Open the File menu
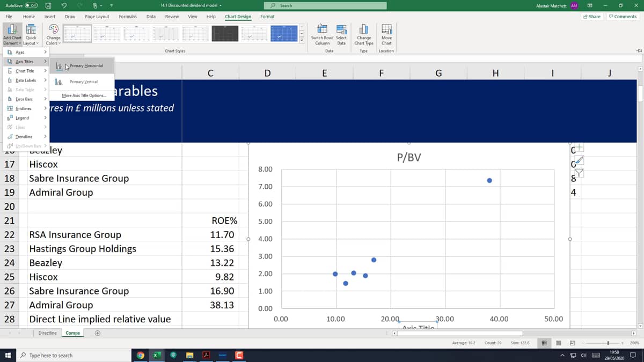 click(x=9, y=17)
